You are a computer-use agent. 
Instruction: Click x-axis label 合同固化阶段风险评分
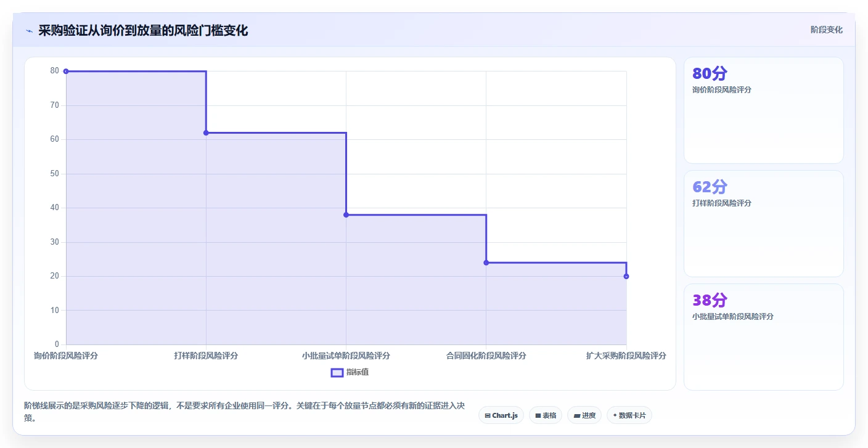[x=486, y=356]
